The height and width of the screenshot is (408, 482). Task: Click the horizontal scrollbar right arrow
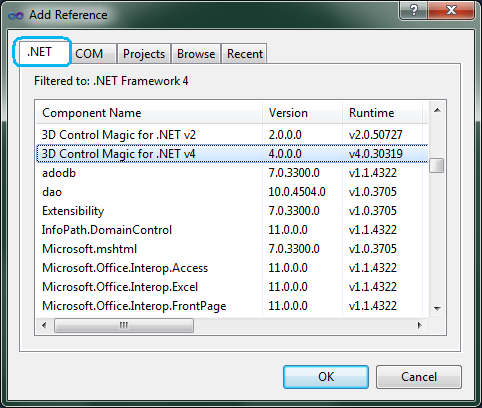420,325
